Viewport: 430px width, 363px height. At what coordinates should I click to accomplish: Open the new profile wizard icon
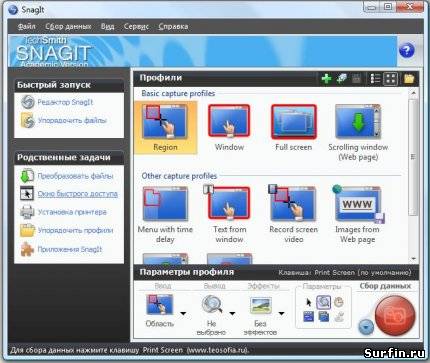coord(342,79)
